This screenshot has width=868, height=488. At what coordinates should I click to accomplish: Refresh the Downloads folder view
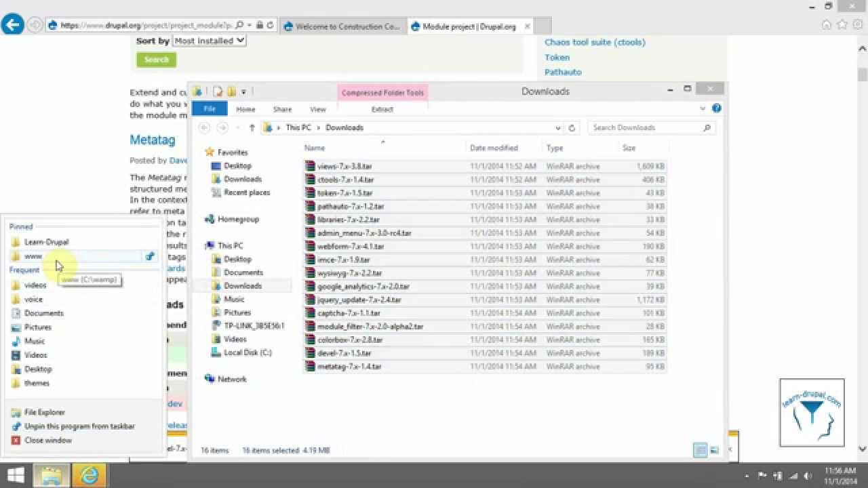pyautogui.click(x=572, y=127)
